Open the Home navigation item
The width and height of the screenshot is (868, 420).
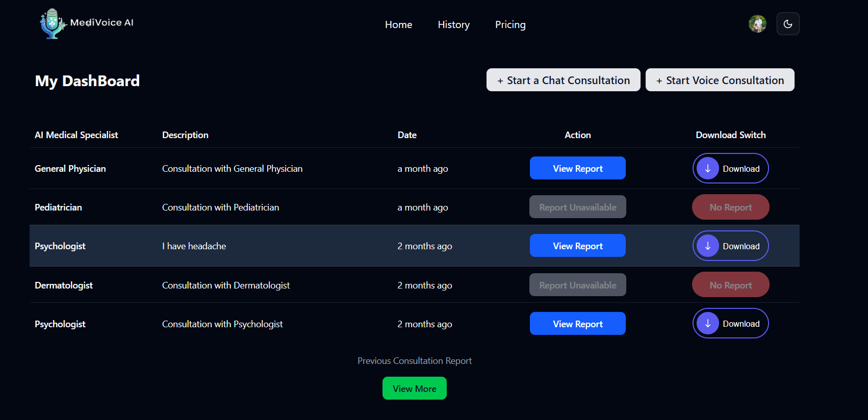coord(399,24)
